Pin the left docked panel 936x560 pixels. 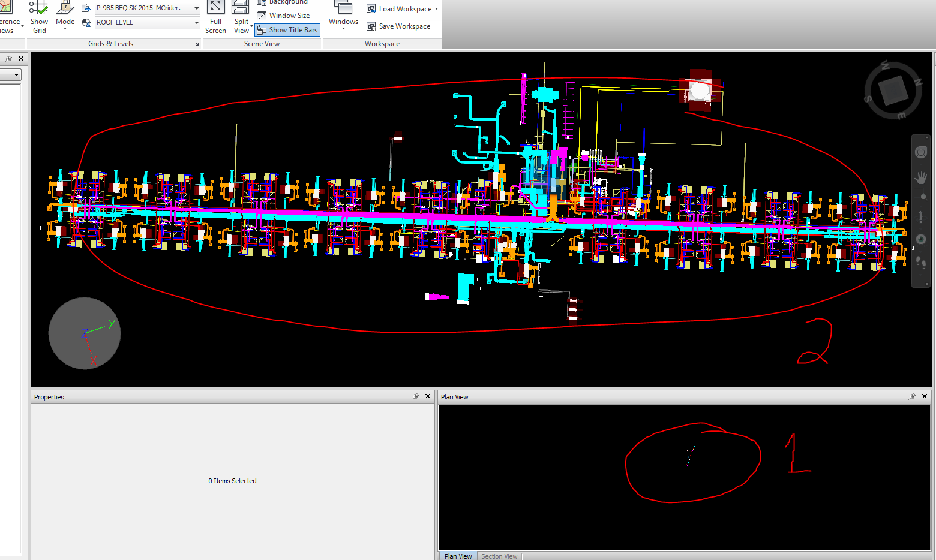click(x=8, y=59)
